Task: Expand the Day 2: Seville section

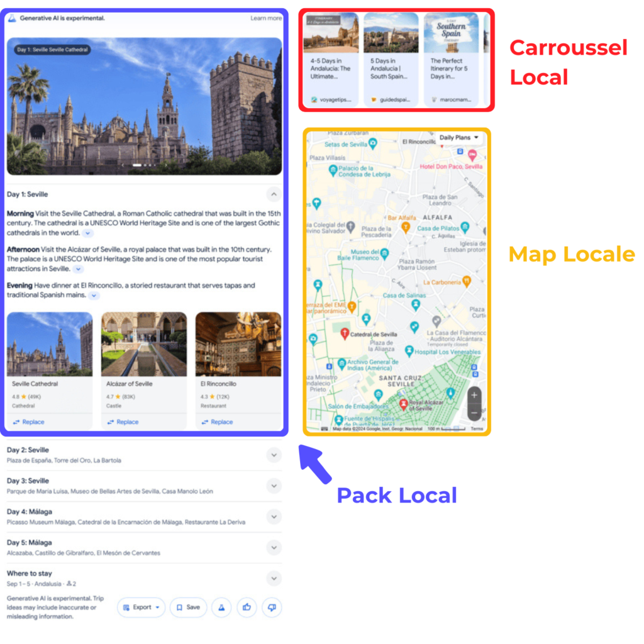Action: pyautogui.click(x=274, y=455)
